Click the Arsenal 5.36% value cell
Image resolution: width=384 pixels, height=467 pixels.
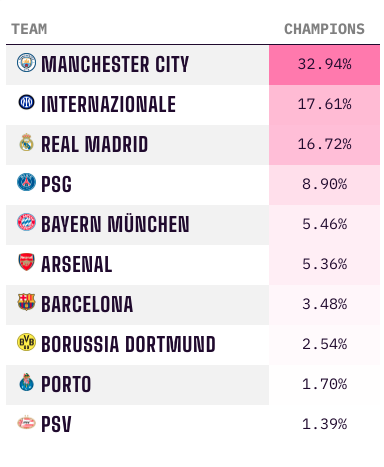[324, 265]
